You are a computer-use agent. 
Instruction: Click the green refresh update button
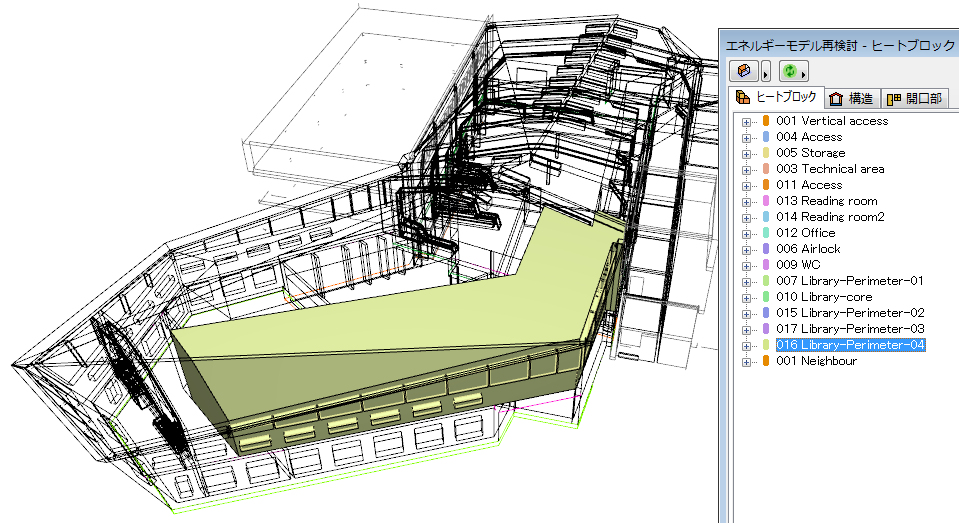click(790, 71)
